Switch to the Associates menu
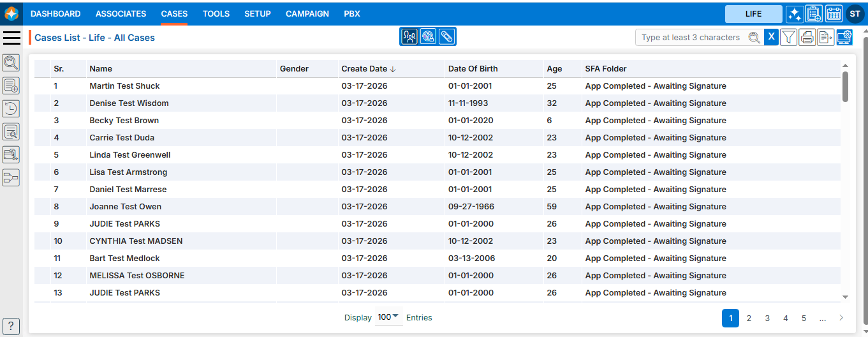The width and height of the screenshot is (868, 337). [x=121, y=13]
